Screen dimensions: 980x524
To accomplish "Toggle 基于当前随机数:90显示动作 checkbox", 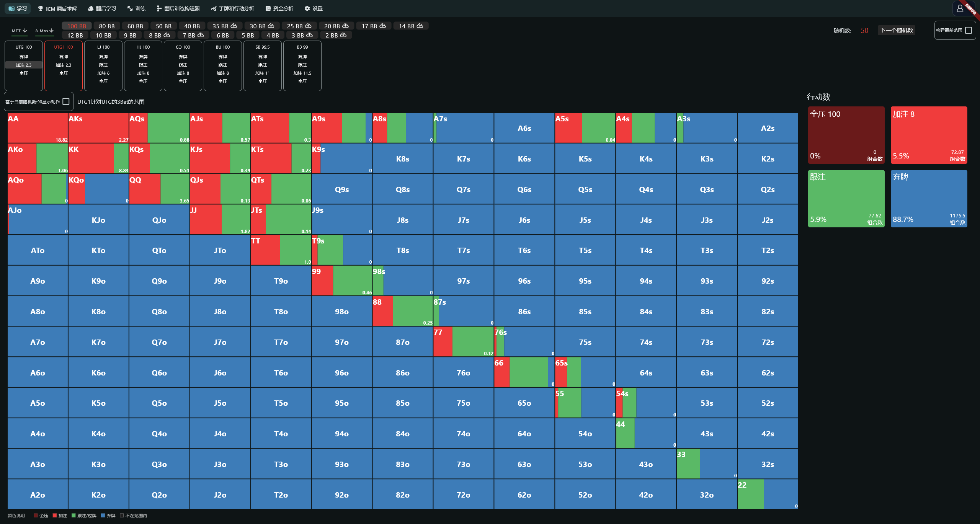I will tap(66, 101).
